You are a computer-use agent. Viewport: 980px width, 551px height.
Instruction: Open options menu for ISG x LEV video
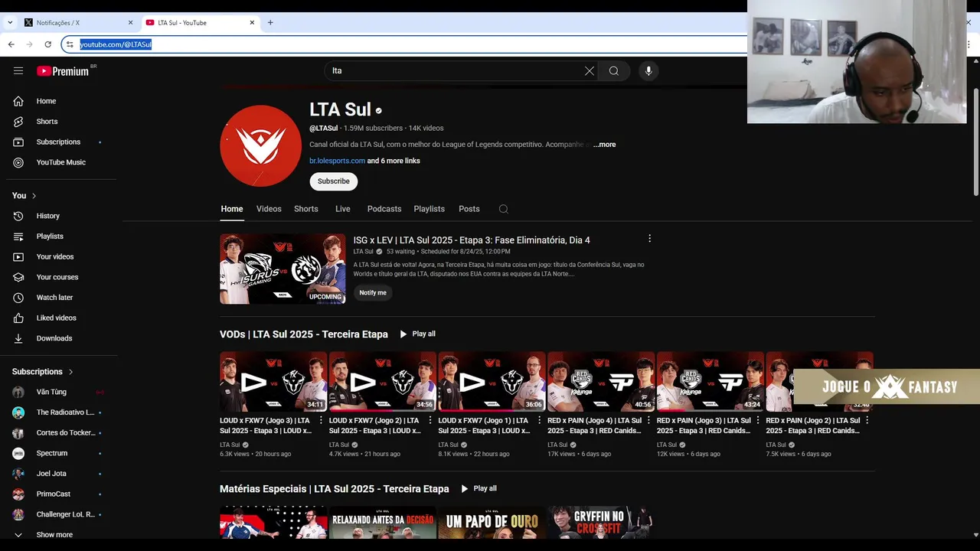649,239
